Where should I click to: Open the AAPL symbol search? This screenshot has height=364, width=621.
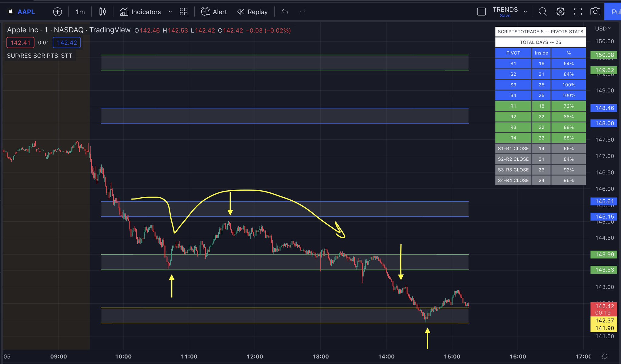pyautogui.click(x=26, y=12)
